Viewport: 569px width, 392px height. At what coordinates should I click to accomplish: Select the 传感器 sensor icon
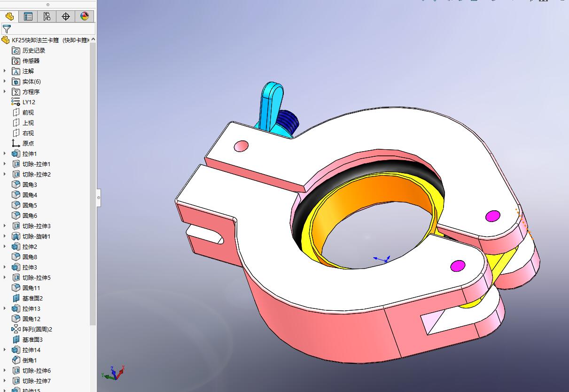pyautogui.click(x=16, y=61)
